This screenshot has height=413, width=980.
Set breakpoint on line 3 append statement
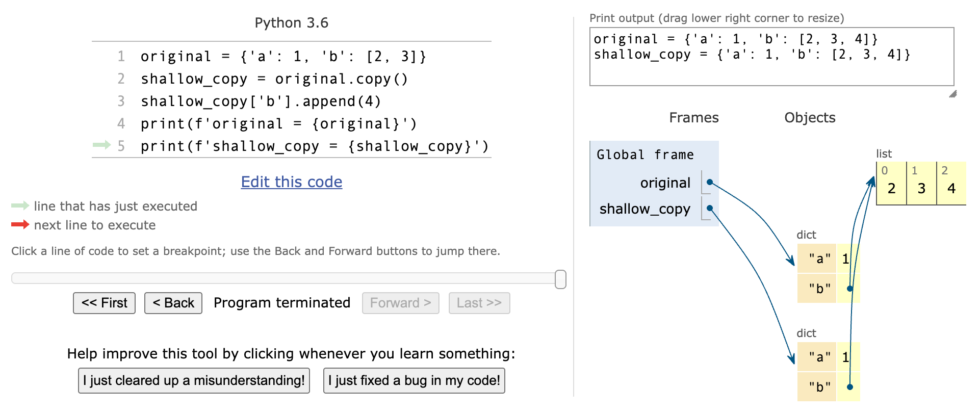coord(261,101)
